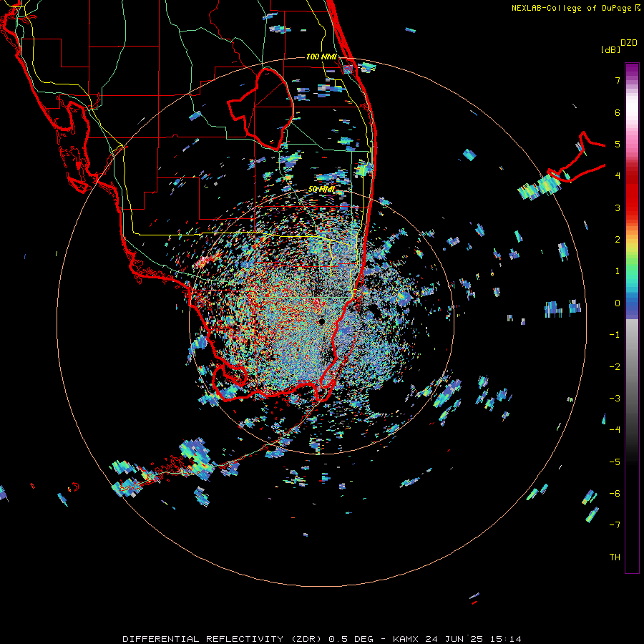Click the '50 NMI' range ring label
The width and height of the screenshot is (644, 644).
[x=321, y=190]
